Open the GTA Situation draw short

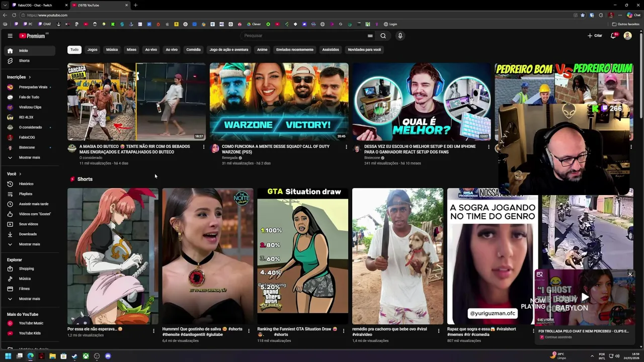coord(302,256)
